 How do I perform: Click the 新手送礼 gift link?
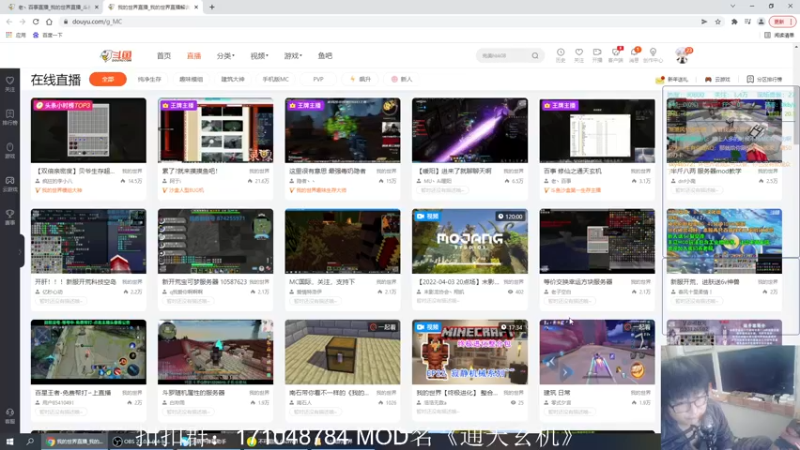pyautogui.click(x=672, y=79)
